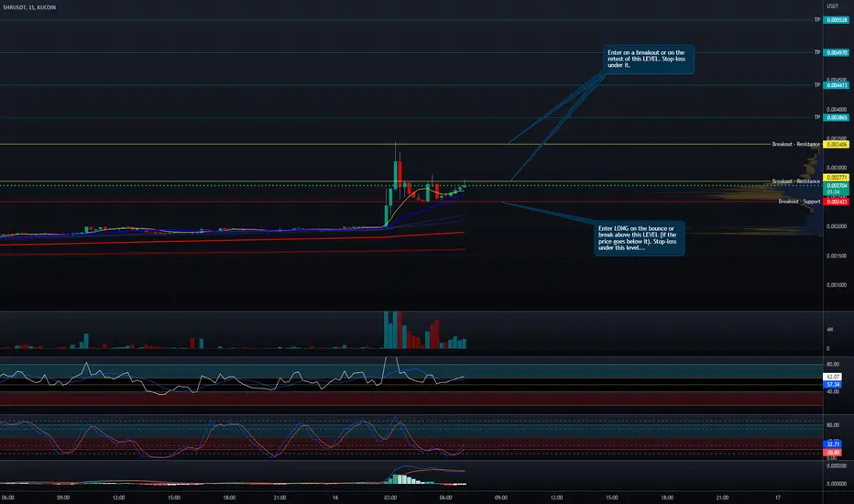Viewport: 854px width, 504px height.
Task: Select the Enter LONG on the bounce callout
Action: pyautogui.click(x=640, y=238)
